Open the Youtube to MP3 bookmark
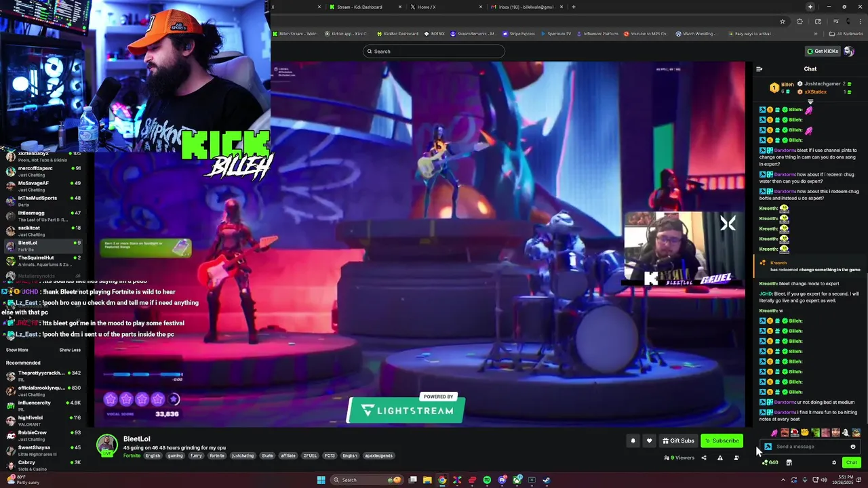The width and height of the screenshot is (868, 488). tap(646, 34)
